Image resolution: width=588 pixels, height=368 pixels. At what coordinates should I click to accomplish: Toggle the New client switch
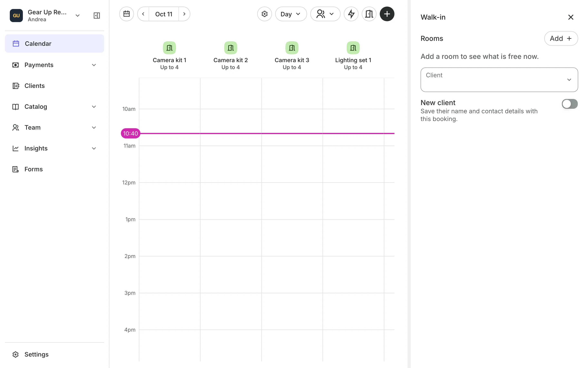click(x=570, y=104)
